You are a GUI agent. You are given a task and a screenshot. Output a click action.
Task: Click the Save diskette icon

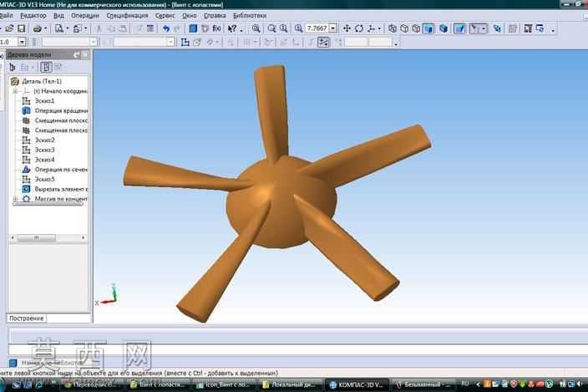click(22, 28)
